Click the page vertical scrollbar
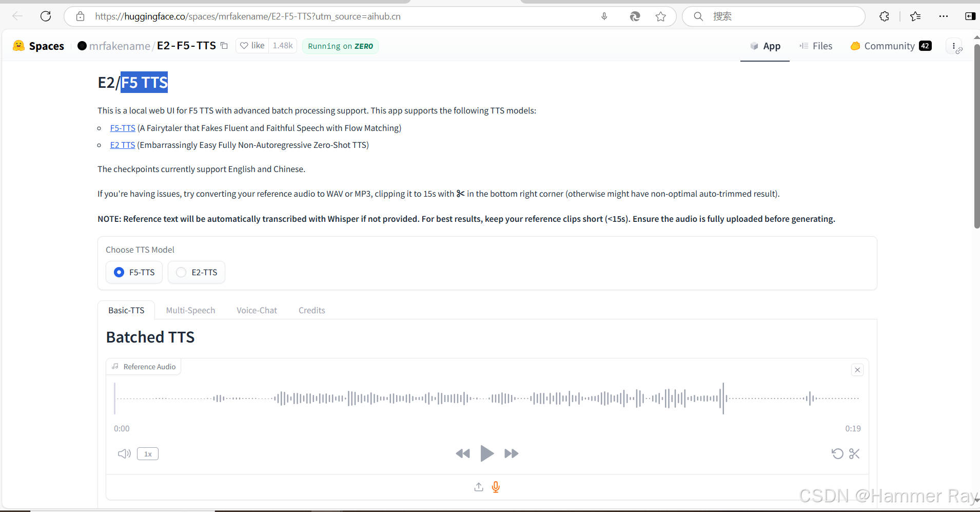Screen dimensions: 980x512 point(977,136)
